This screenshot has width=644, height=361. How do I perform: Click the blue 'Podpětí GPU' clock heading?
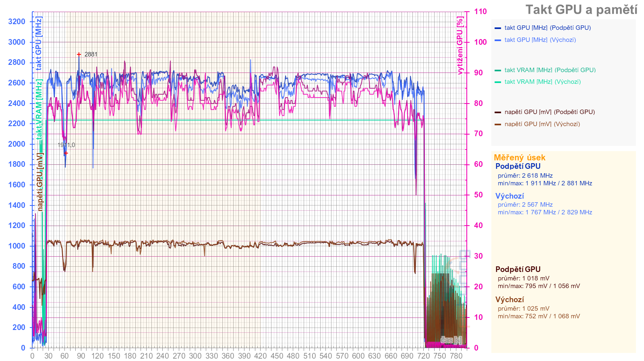pos(518,166)
